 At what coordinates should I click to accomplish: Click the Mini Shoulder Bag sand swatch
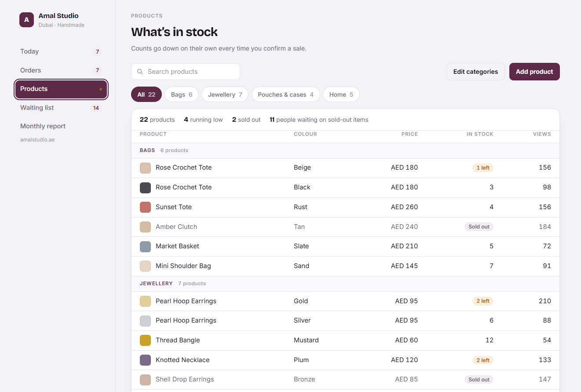tap(145, 266)
